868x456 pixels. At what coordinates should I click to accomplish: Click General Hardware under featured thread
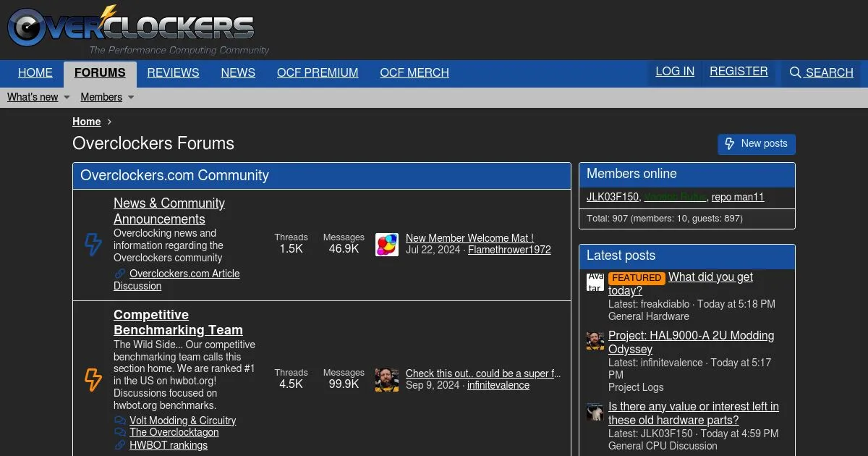[x=649, y=316]
